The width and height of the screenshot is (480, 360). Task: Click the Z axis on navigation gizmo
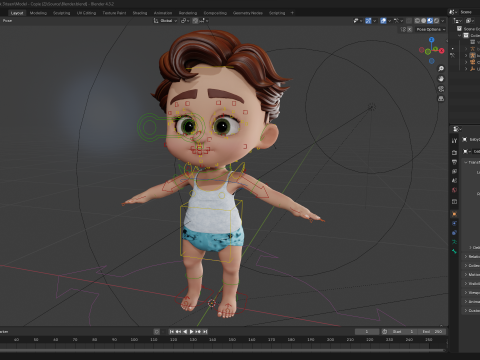(x=432, y=40)
